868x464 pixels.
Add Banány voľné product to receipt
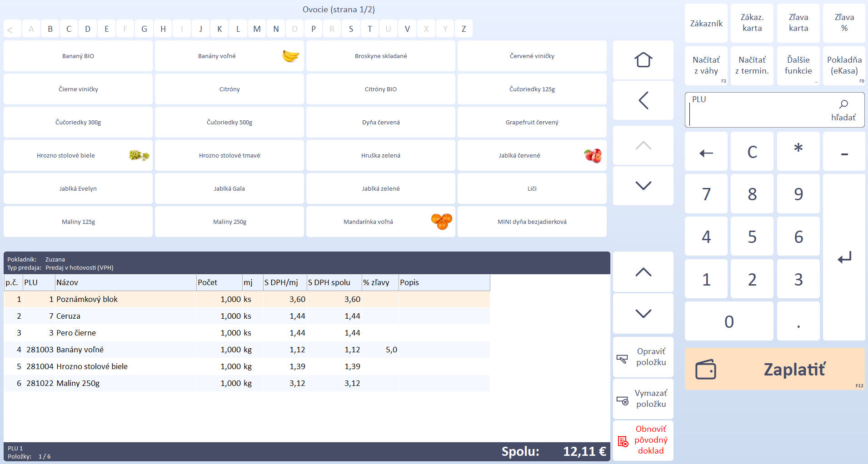[x=229, y=56]
